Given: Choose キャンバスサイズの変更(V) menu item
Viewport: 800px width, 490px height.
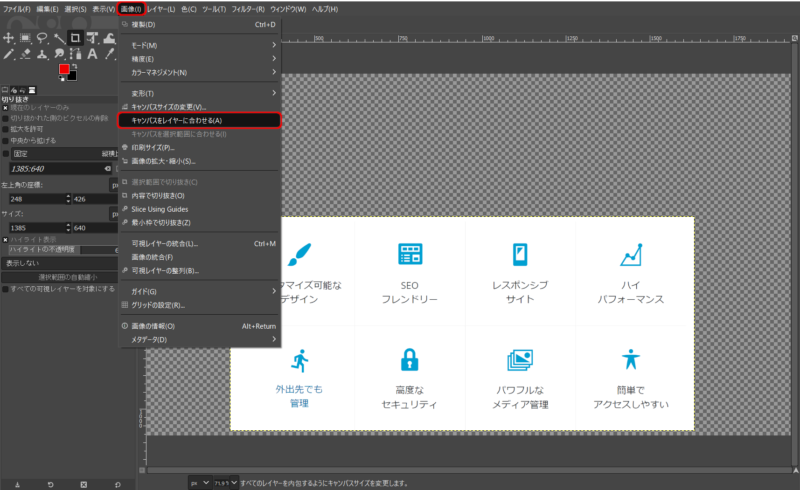Looking at the screenshot, I should tap(199, 107).
